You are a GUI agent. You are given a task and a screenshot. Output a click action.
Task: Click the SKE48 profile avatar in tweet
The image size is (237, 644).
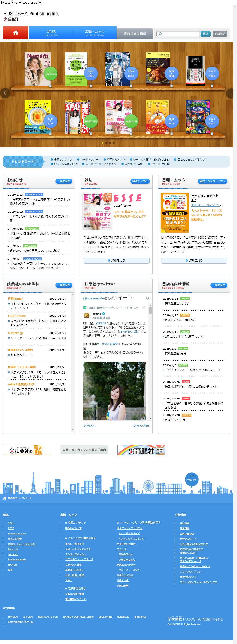87,315
